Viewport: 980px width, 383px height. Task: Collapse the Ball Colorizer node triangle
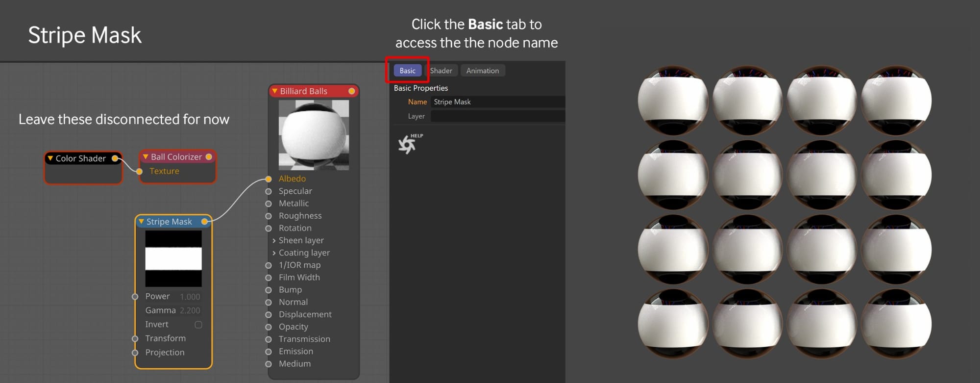tap(146, 157)
